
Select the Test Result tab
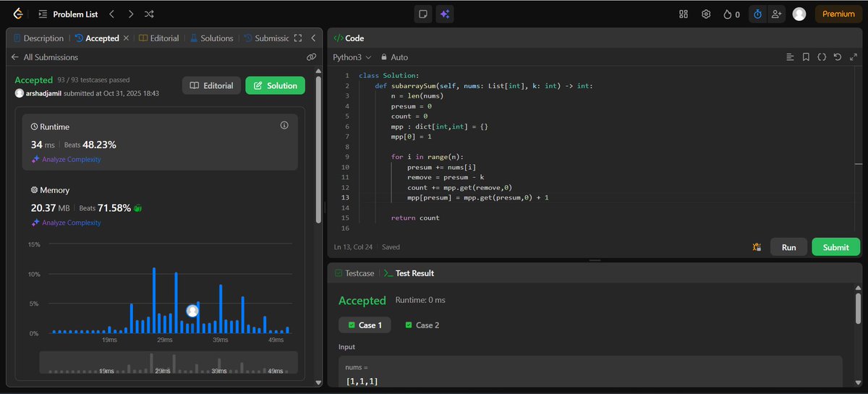[409, 273]
